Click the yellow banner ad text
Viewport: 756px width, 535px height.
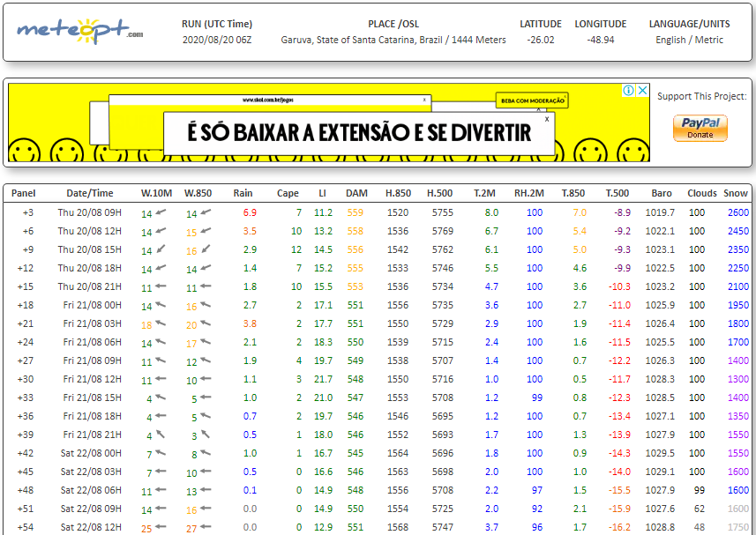coord(359,133)
